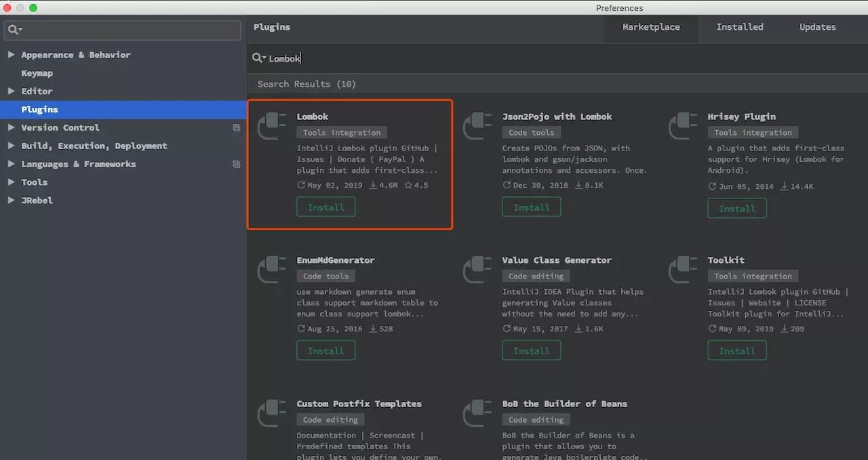Select Keymap in the settings tree
The width and height of the screenshot is (868, 460).
click(x=37, y=73)
